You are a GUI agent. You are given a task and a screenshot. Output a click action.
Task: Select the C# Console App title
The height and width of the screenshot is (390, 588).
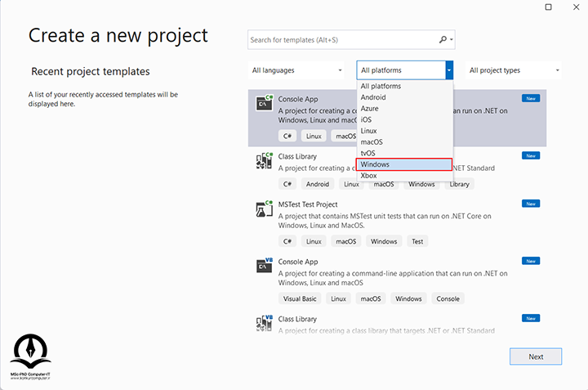[298, 99]
